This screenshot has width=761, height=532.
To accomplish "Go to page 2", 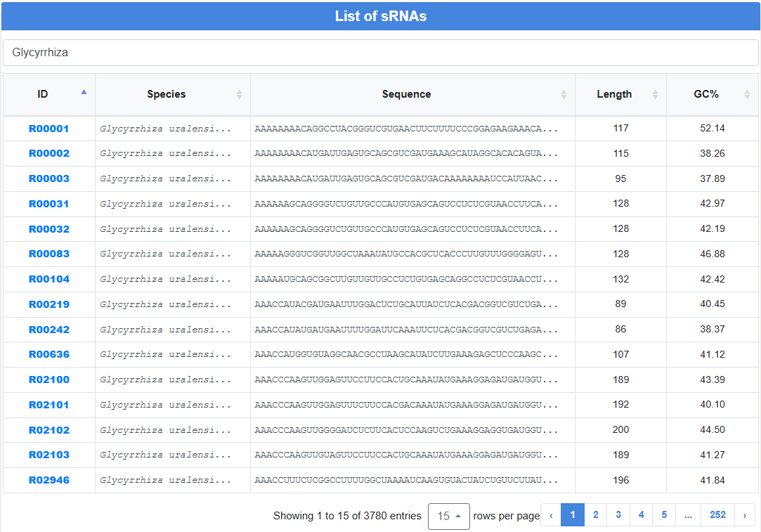I will pyautogui.click(x=595, y=515).
